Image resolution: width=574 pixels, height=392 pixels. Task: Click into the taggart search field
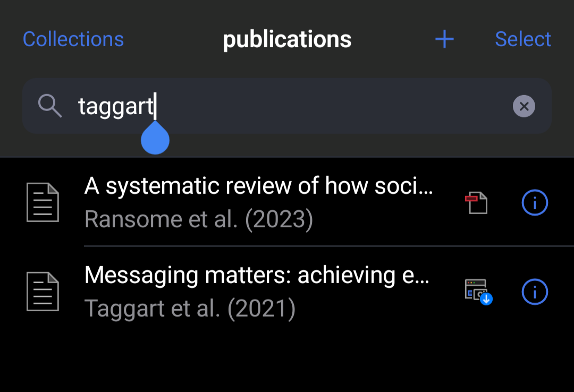pyautogui.click(x=287, y=106)
